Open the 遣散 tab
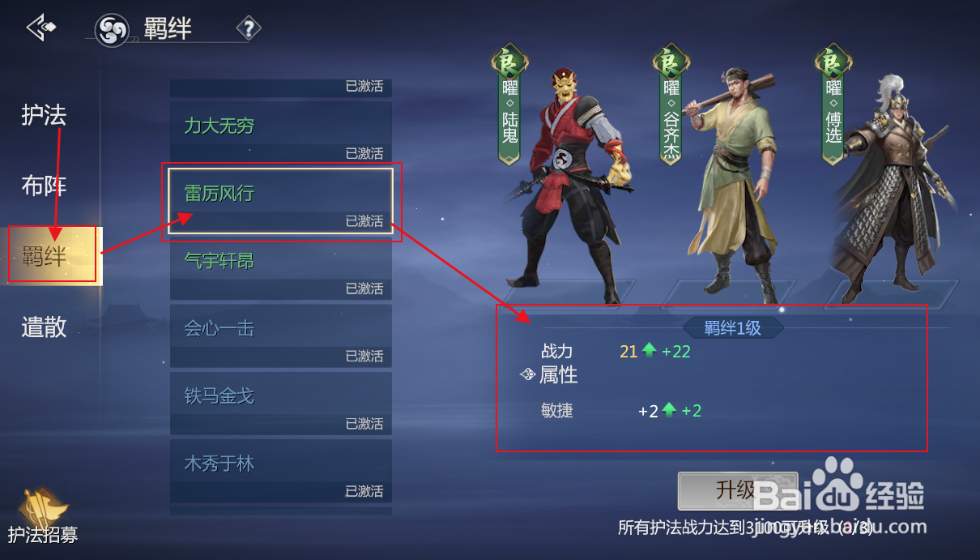Image resolution: width=980 pixels, height=560 pixels. pos(44,327)
